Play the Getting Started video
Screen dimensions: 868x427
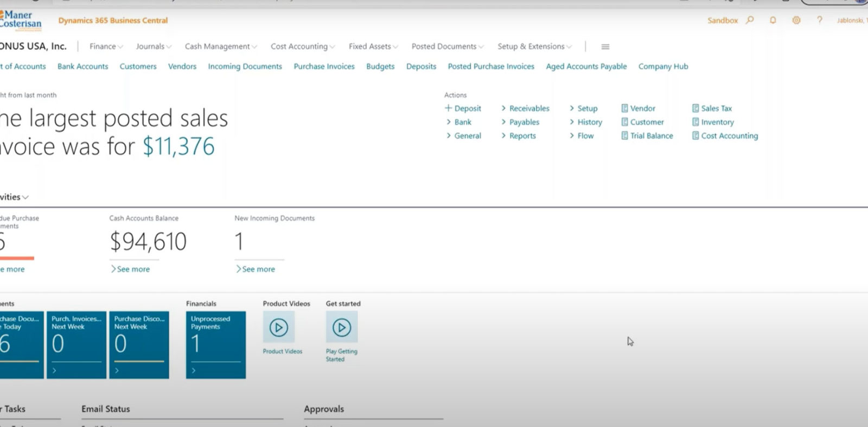pyautogui.click(x=341, y=327)
